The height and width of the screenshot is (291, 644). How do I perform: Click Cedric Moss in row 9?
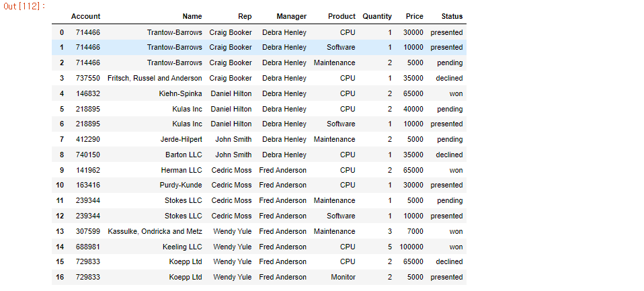tap(232, 170)
